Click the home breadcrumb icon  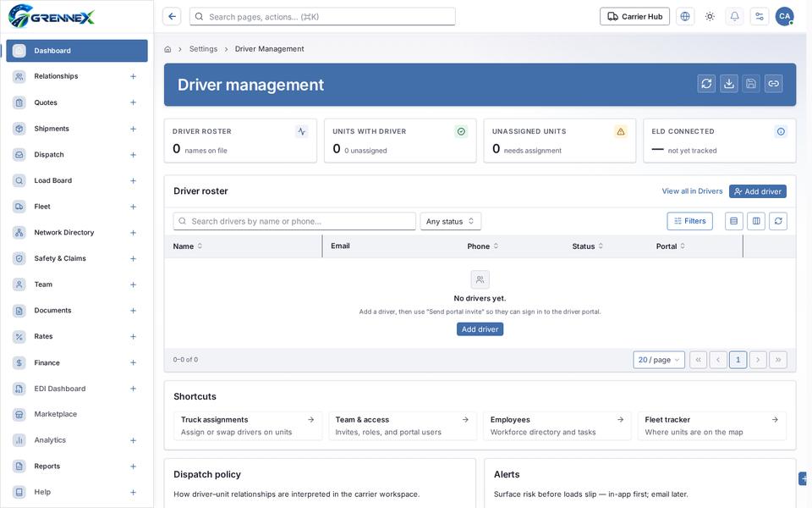click(167, 49)
